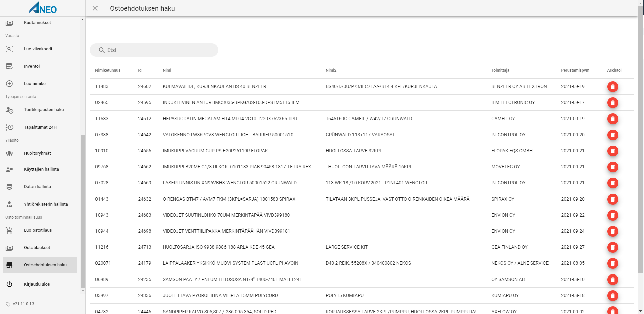This screenshot has height=314, width=644.
Task: Click the Huoltoryhmät group icon
Action: [9, 153]
